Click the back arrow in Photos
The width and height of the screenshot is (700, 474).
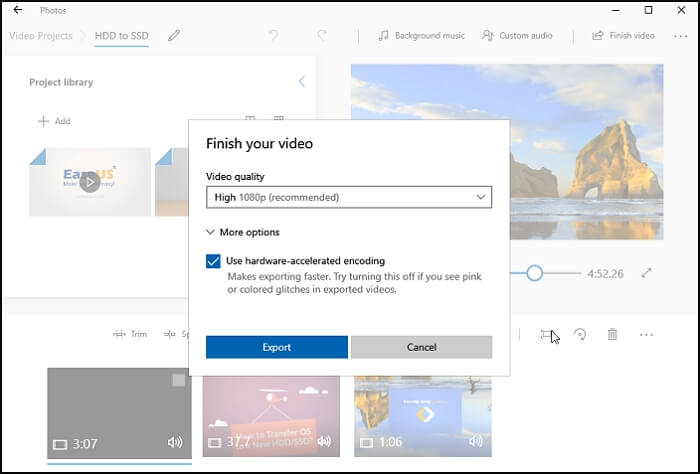(16, 10)
